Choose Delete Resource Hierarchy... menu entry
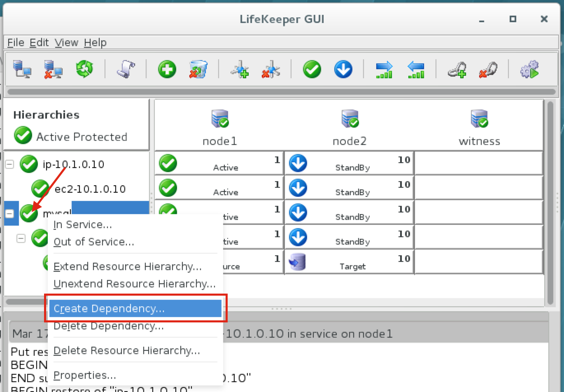The image size is (564, 392). click(x=135, y=350)
